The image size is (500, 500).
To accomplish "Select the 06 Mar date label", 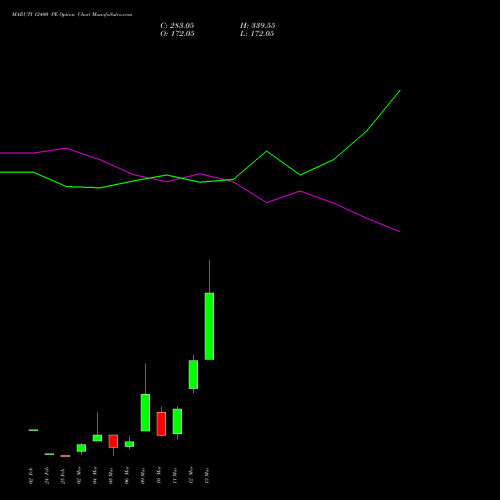I will (x=127, y=476).
